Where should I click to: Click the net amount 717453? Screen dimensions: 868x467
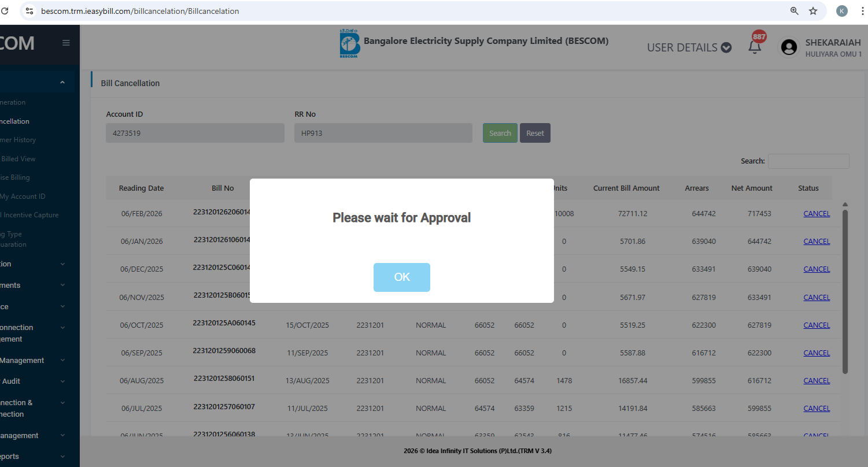pyautogui.click(x=759, y=213)
